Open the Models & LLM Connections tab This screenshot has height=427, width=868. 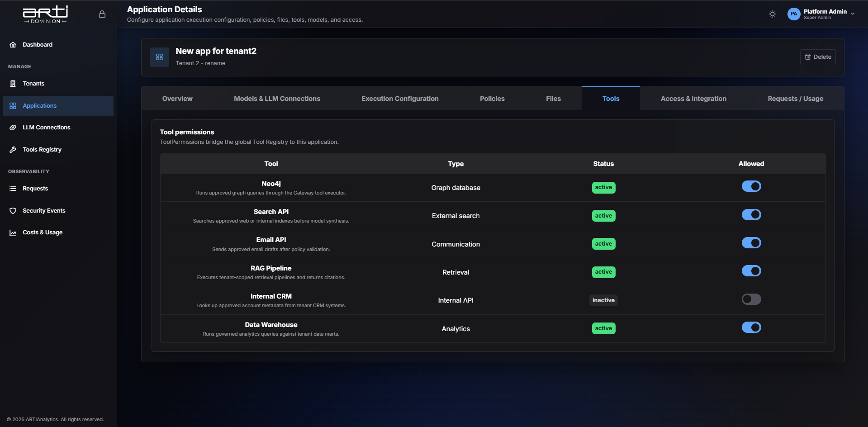277,99
